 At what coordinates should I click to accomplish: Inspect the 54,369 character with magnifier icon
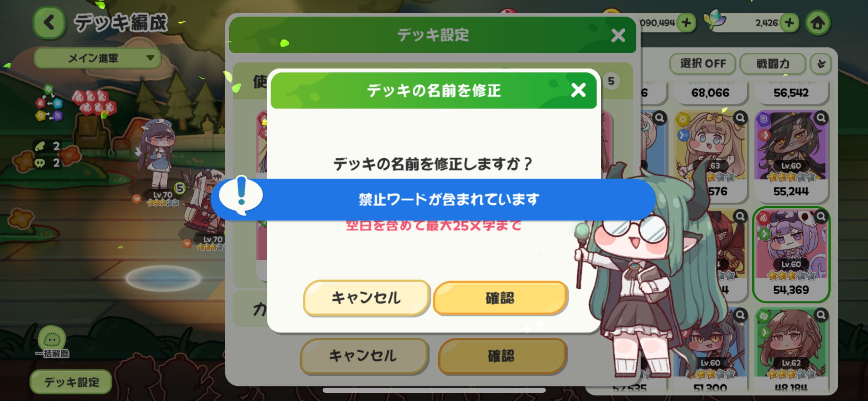[821, 216]
